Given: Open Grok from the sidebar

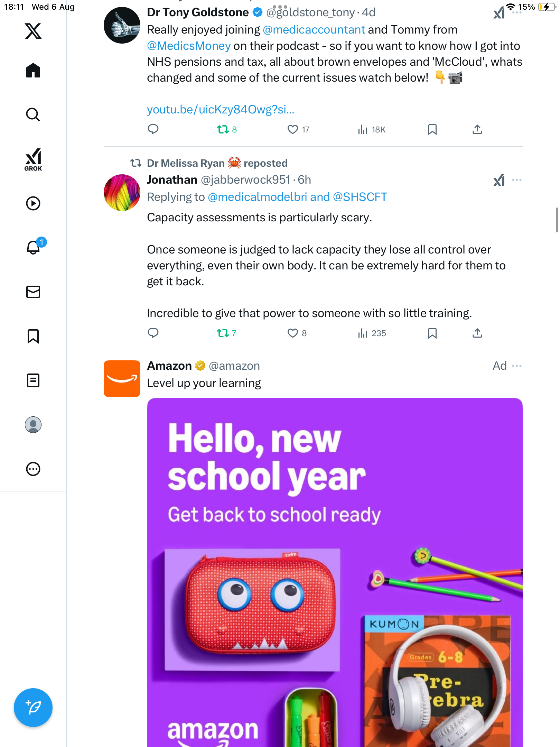Looking at the screenshot, I should [33, 159].
